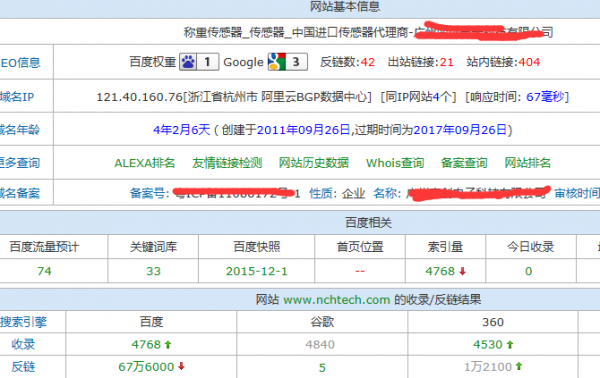Click the 360 收录 count 4530
600x378 pixels.
(x=488, y=345)
